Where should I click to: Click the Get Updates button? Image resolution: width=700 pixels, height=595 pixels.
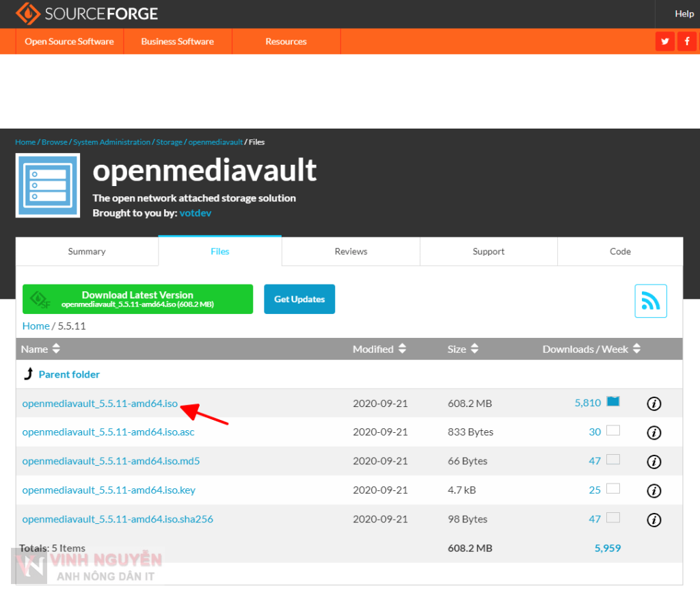coord(299,299)
